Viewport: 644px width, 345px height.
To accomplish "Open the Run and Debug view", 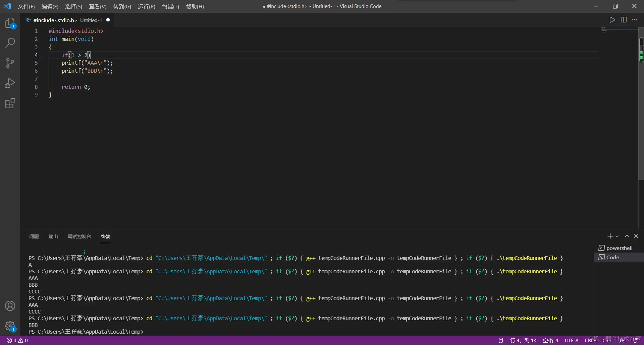I will pos(10,83).
